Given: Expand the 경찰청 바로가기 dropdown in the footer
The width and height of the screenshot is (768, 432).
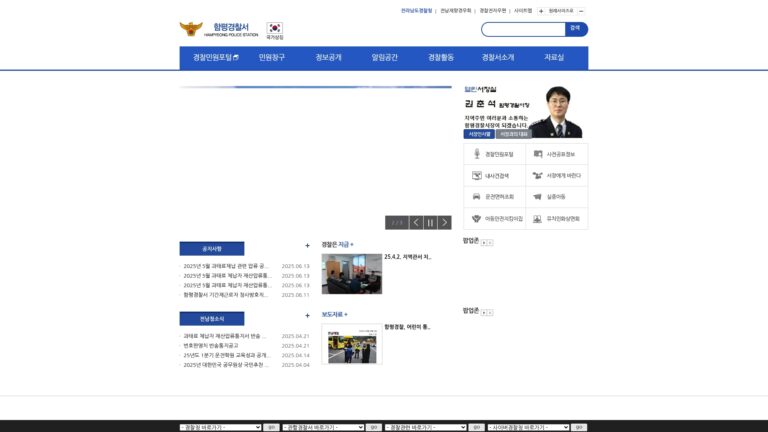Looking at the screenshot, I should [x=220, y=428].
